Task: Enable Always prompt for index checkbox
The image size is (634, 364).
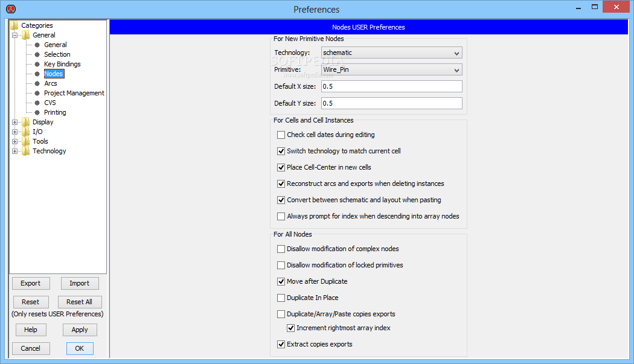Action: pos(281,216)
